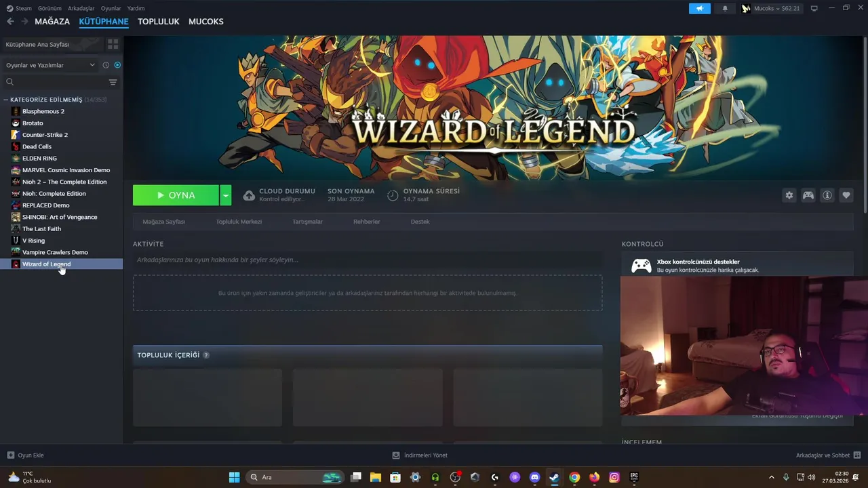Switch to Big Picture mode icon
The height and width of the screenshot is (488, 868).
(814, 8)
